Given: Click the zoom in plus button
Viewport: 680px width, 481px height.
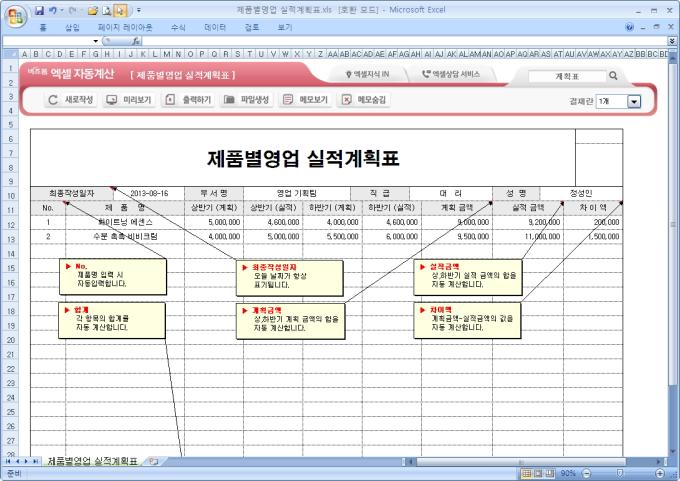Looking at the screenshot, I should point(660,473).
